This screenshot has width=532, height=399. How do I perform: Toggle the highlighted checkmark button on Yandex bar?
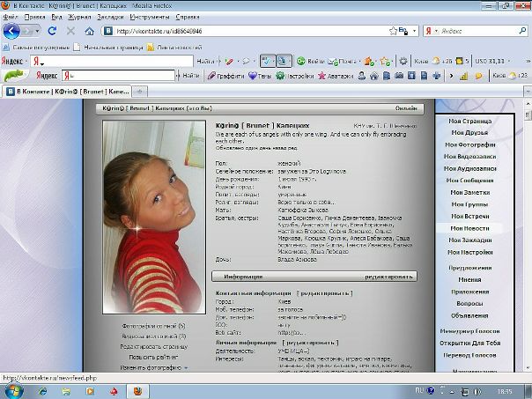point(267,61)
